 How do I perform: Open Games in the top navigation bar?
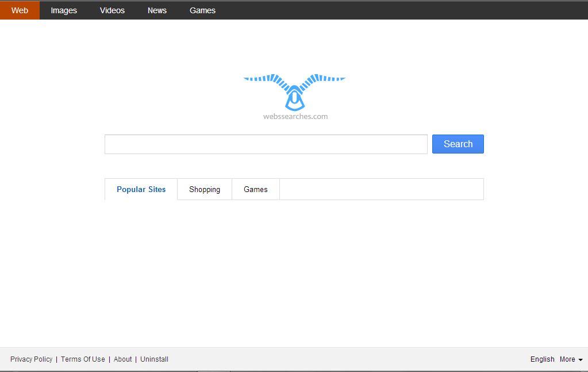[202, 10]
